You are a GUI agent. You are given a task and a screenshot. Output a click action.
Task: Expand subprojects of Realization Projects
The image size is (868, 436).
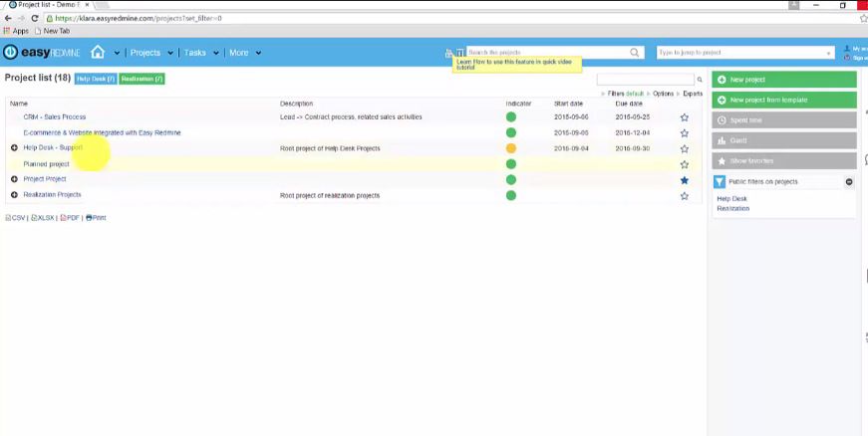point(14,194)
